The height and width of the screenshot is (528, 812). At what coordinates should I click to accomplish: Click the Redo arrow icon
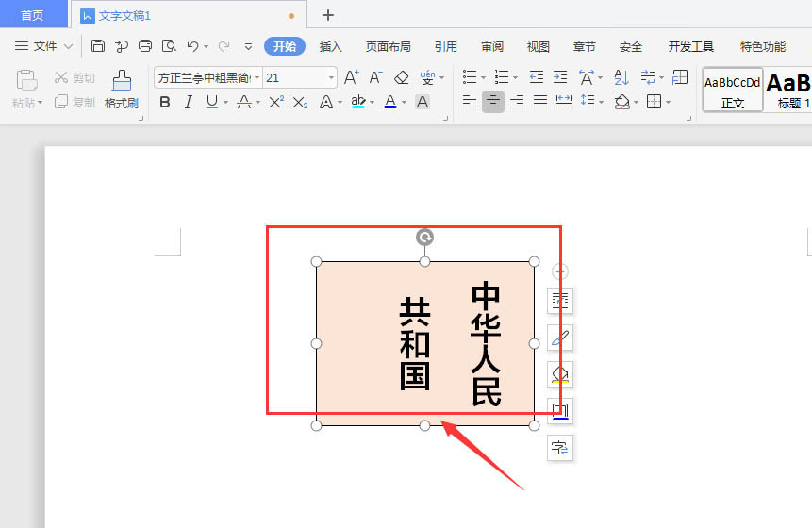point(224,46)
